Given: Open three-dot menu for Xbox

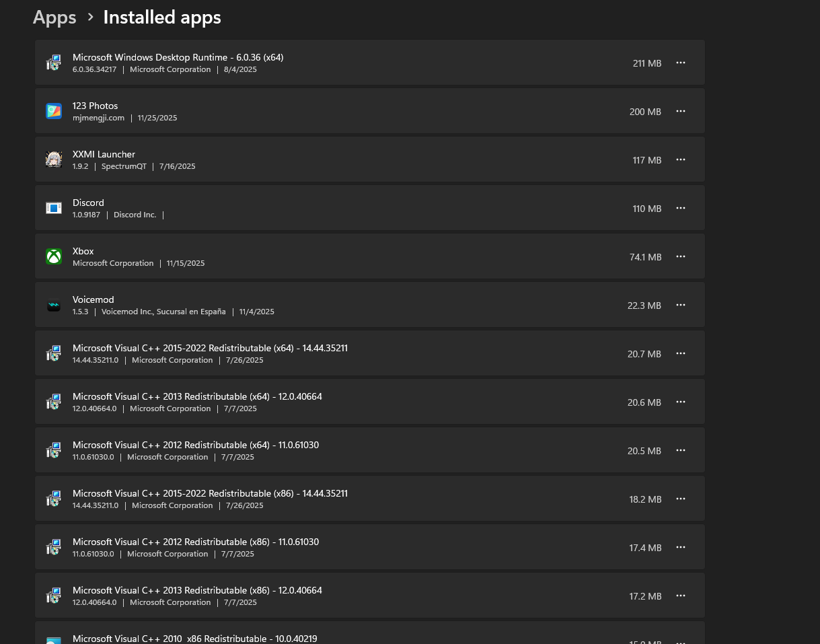Looking at the screenshot, I should (x=681, y=256).
